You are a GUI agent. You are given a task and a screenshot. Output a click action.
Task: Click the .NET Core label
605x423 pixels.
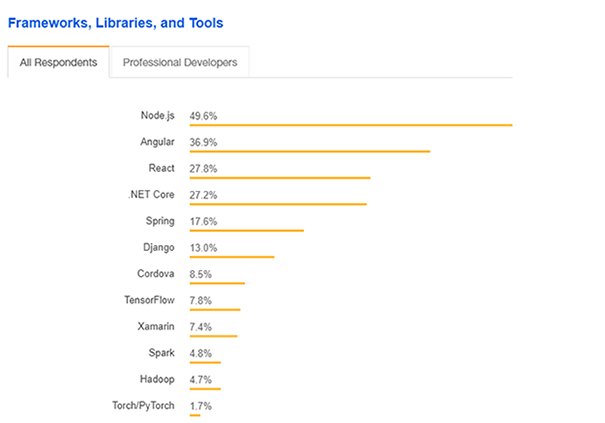coord(151,195)
